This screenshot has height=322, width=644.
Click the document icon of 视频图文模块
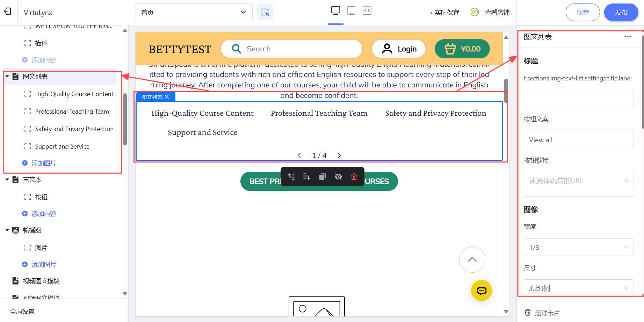click(15, 281)
